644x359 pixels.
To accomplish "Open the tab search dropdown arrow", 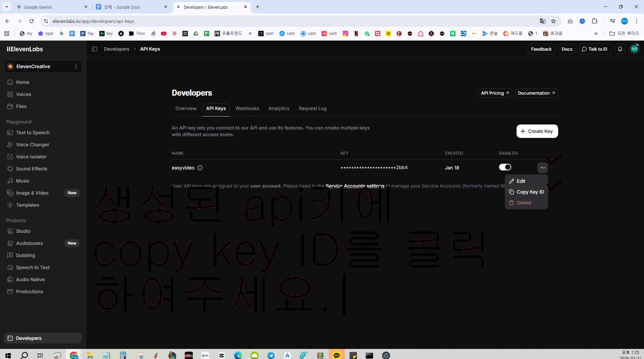I will point(7,7).
